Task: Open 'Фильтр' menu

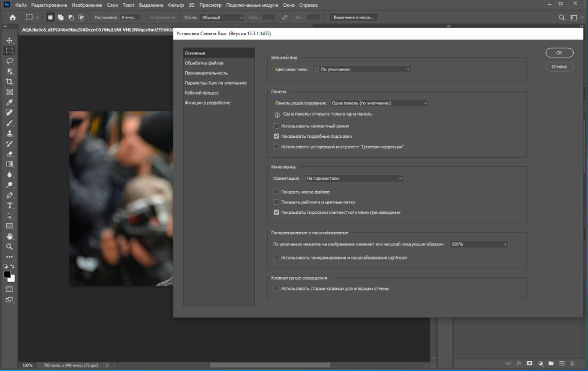Action: [176, 5]
